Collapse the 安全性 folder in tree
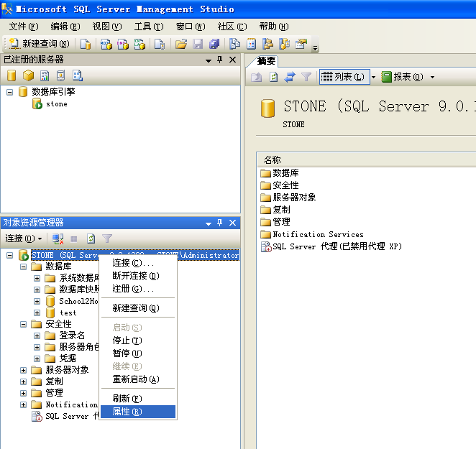Screen dimensions: 476x449 coord(24,324)
